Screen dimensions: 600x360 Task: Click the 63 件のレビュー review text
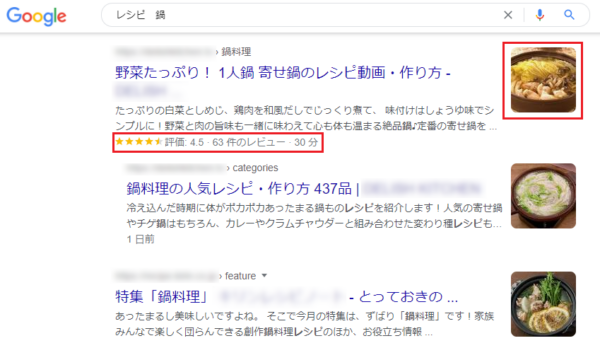(249, 142)
